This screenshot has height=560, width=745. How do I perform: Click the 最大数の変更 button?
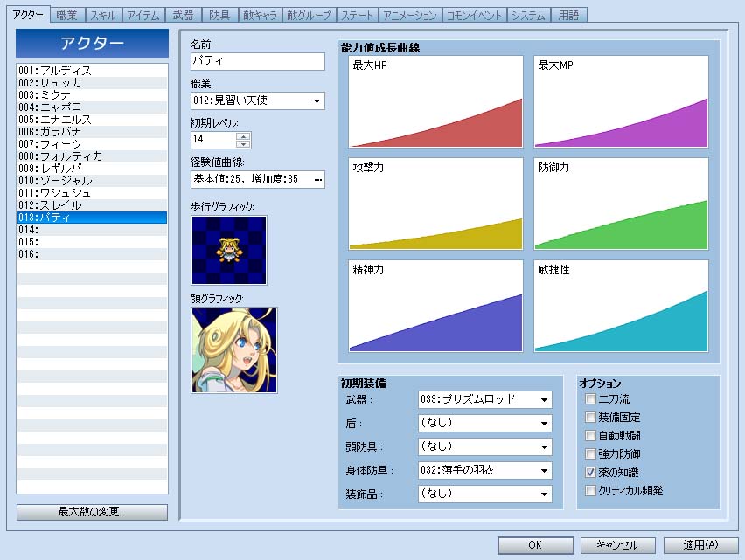(92, 512)
